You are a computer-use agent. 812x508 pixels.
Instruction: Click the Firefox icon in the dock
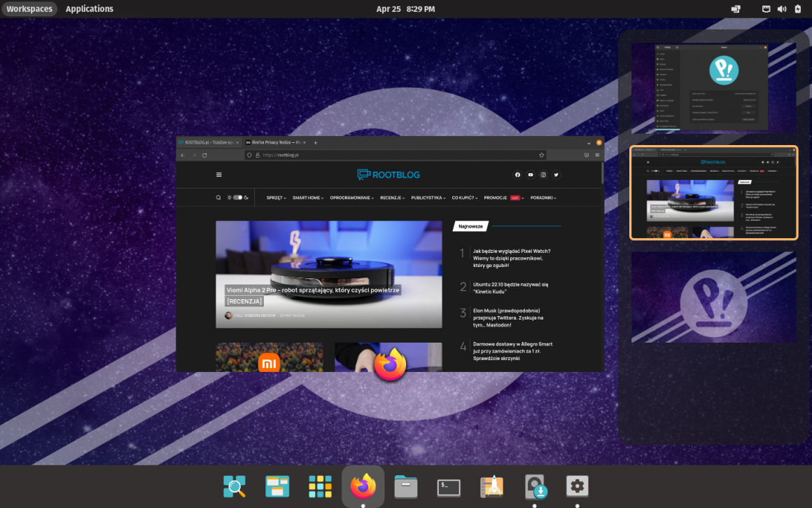point(363,486)
